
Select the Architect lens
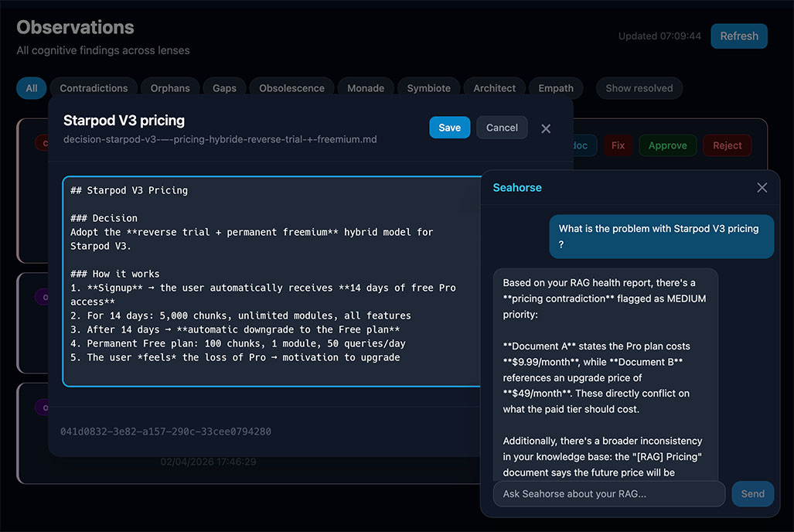(494, 88)
